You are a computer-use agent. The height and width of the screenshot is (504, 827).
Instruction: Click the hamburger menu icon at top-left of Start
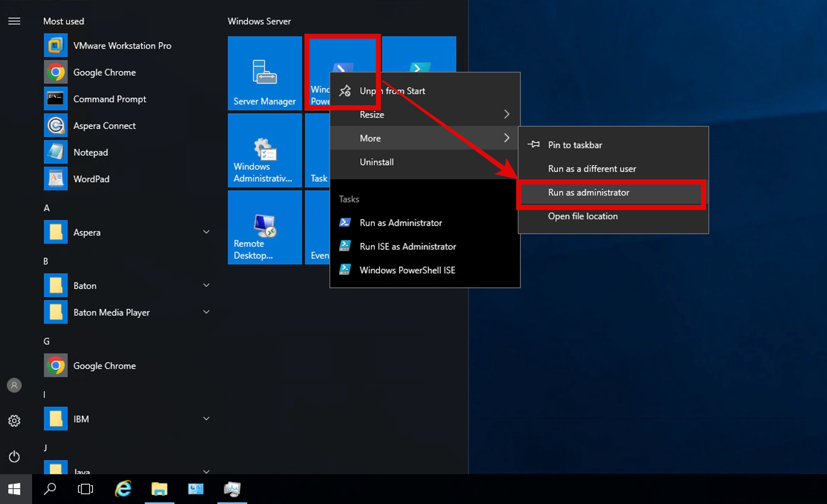14,21
